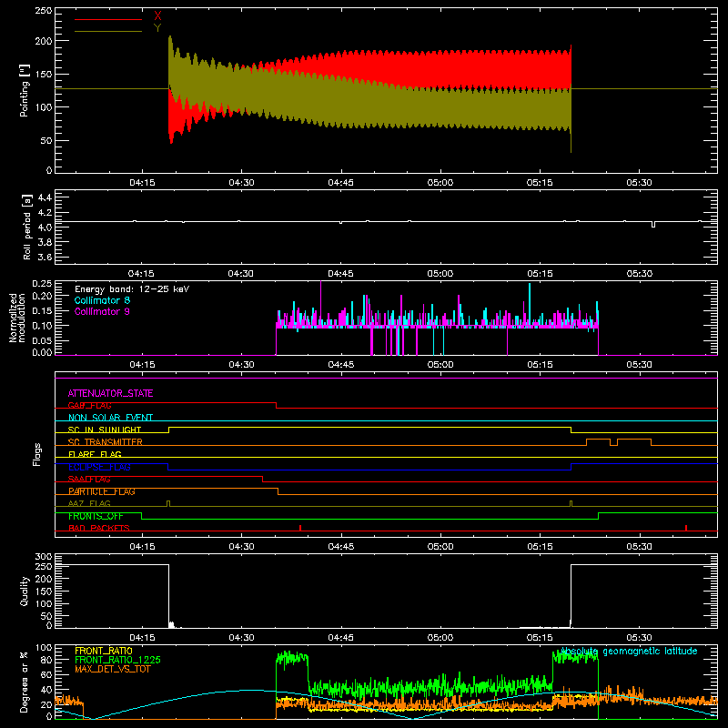Select the cyan Collimator 8 legend label
Screen dimensions: 728x728
102,300
